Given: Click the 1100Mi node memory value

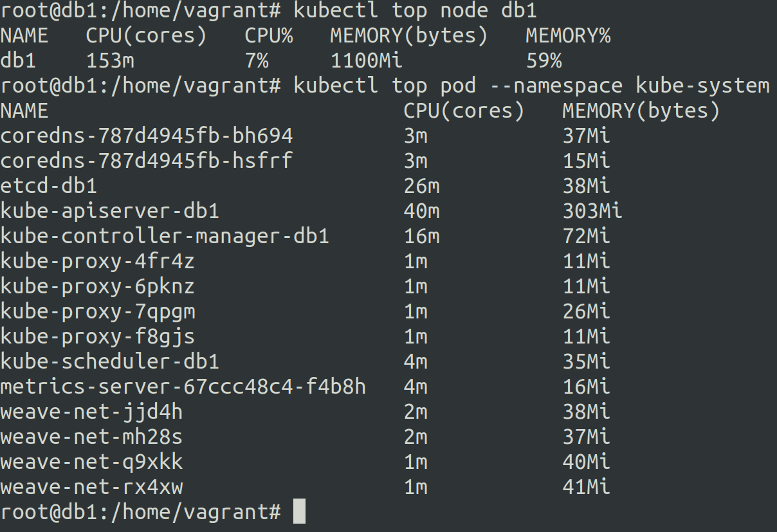Looking at the screenshot, I should pos(367,61).
